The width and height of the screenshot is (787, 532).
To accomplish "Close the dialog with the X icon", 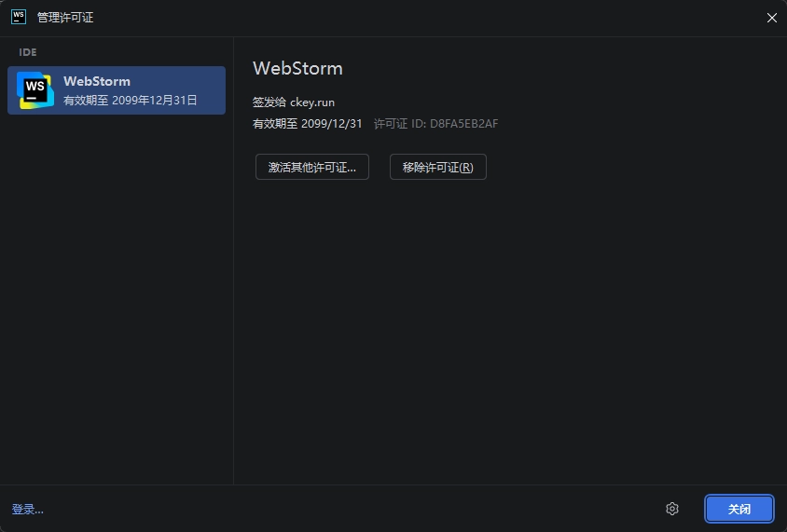I will coord(771,18).
